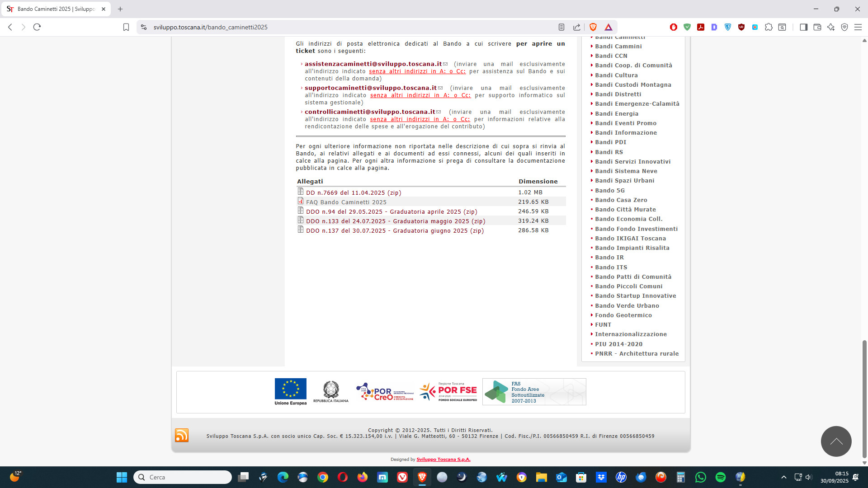This screenshot has width=868, height=488.
Task: Open Spotify from the taskbar
Action: pyautogui.click(x=720, y=477)
